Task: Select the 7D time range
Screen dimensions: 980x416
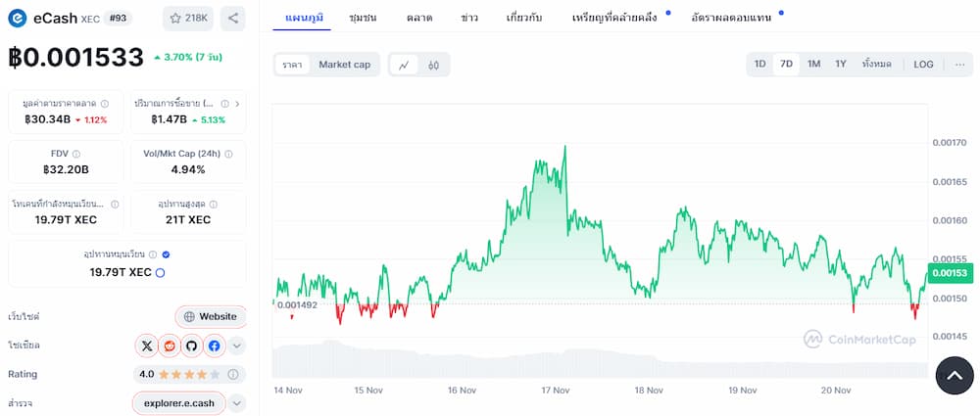Action: point(786,65)
